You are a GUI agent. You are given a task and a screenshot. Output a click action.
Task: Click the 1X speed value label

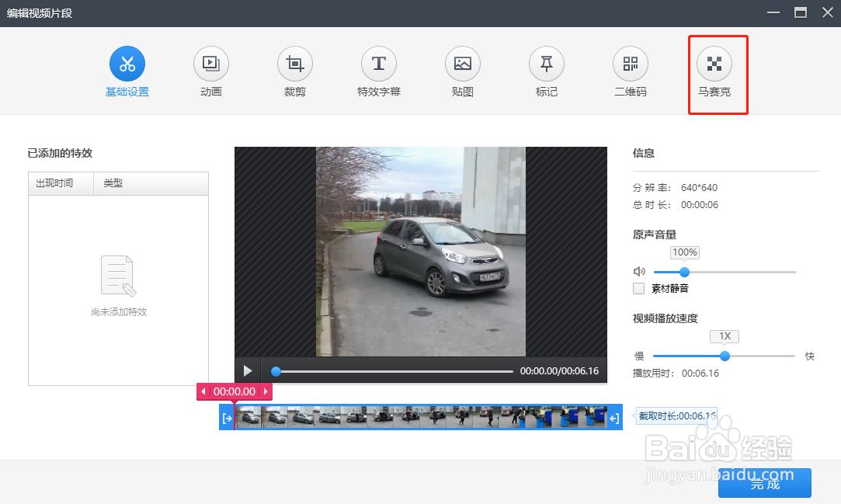coord(725,336)
